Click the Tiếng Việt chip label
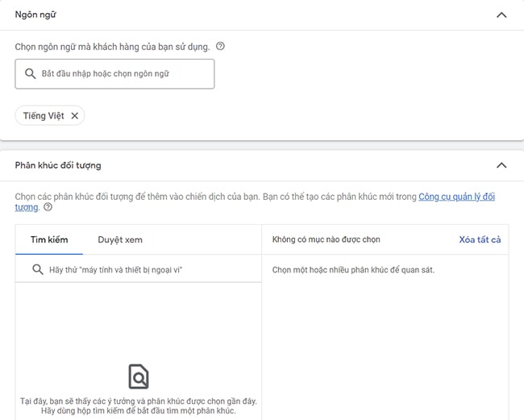The height and width of the screenshot is (420, 524). tap(44, 116)
